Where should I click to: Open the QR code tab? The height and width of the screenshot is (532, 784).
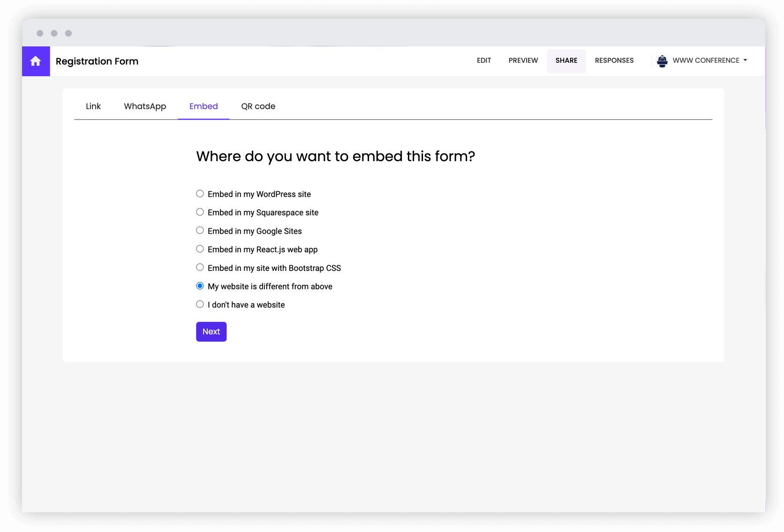258,106
